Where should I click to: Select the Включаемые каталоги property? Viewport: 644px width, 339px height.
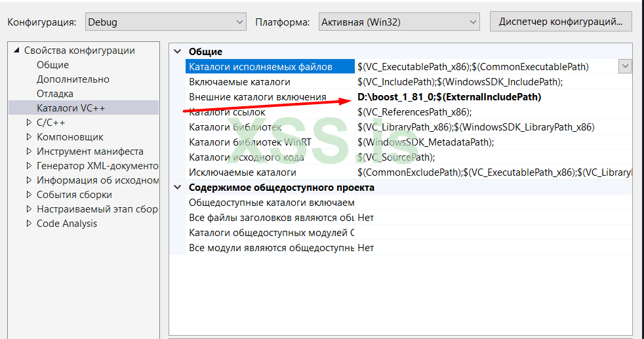click(270, 82)
